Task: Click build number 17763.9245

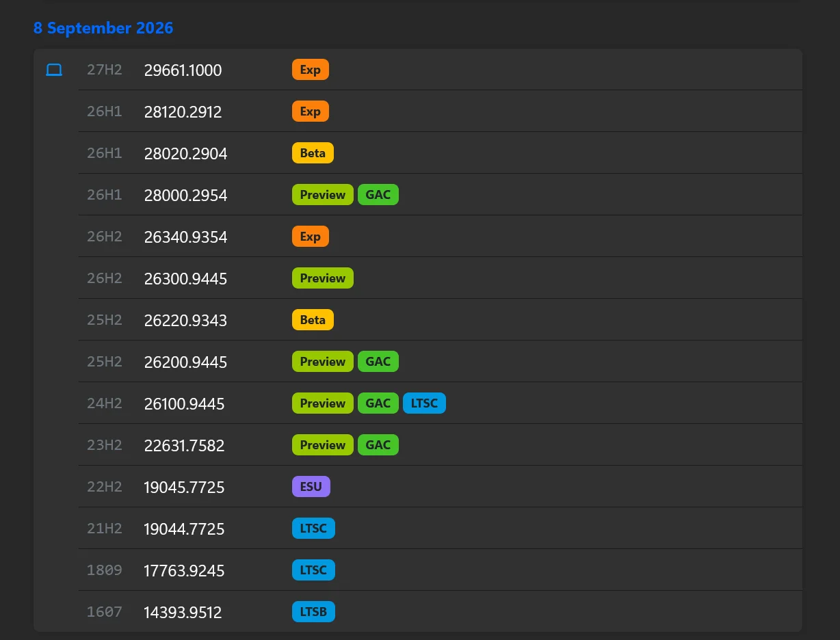Action: pos(184,570)
